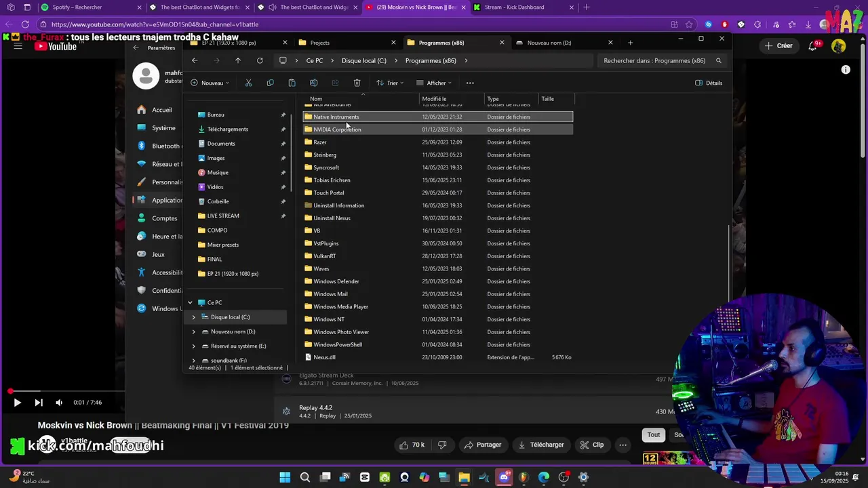The height and width of the screenshot is (488, 868).
Task: Add a new Explorer tab
Action: point(630,43)
